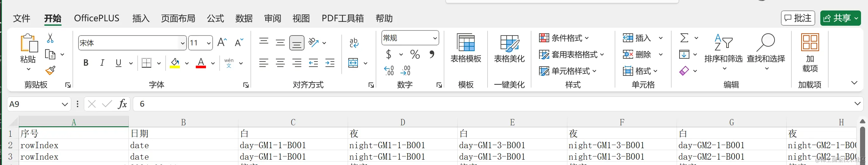Apply the yellow fill color swatch
Image resolution: width=868 pixels, height=165 pixels.
[x=174, y=63]
